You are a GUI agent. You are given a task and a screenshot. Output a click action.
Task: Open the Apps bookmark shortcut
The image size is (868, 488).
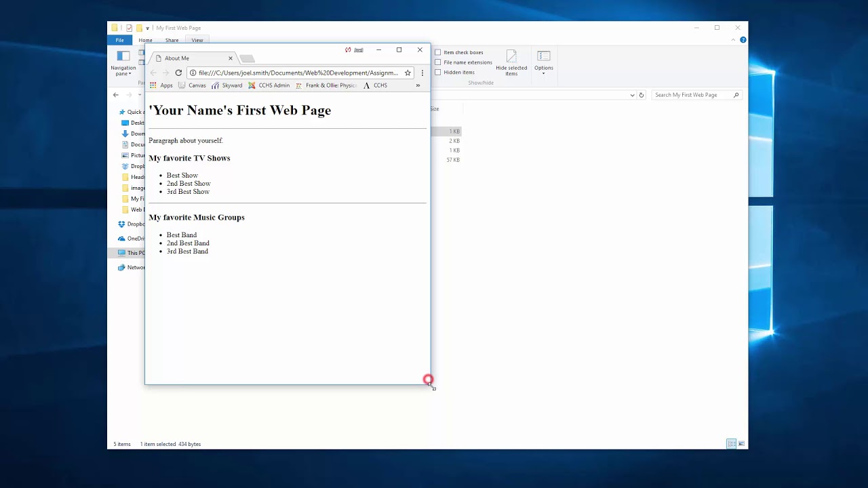(161, 85)
